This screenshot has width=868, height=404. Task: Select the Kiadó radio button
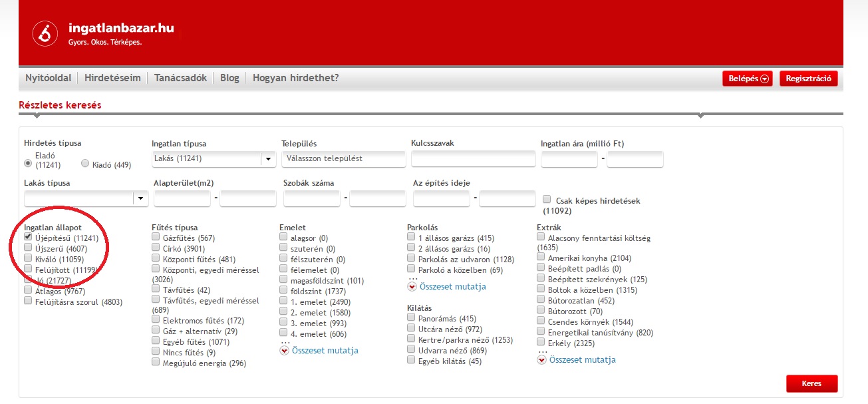tap(84, 164)
